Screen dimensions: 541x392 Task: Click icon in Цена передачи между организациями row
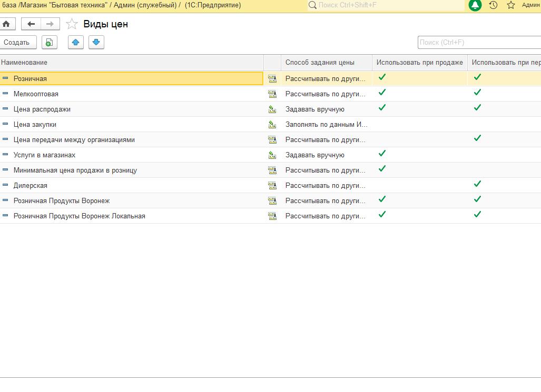[272, 139]
